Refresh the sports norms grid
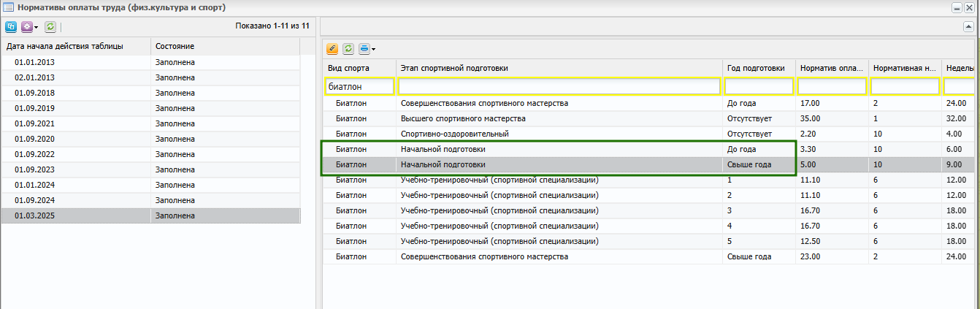Image resolution: width=980 pixels, height=309 pixels. (348, 49)
